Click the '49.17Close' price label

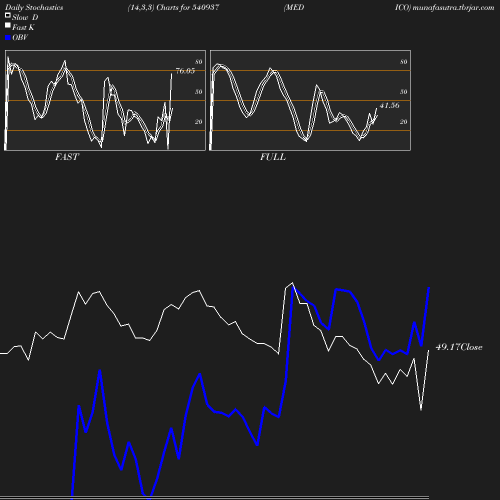click(x=459, y=347)
